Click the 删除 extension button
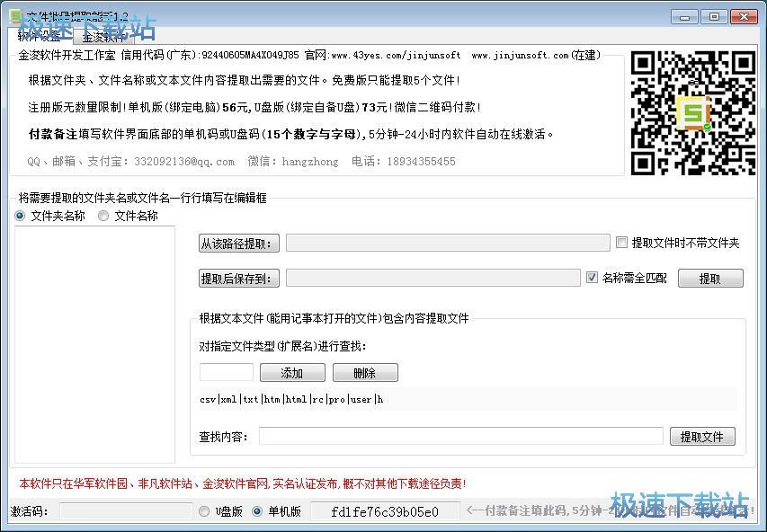 365,373
